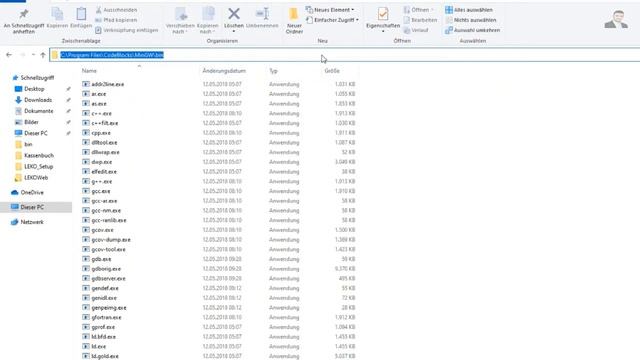
Task: Select the gdb.exe file
Action: point(101,259)
